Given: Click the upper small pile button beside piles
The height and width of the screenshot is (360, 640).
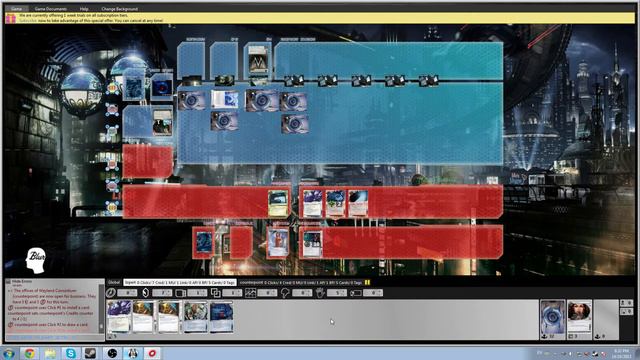Looking at the screenshot, I should (x=627, y=303).
